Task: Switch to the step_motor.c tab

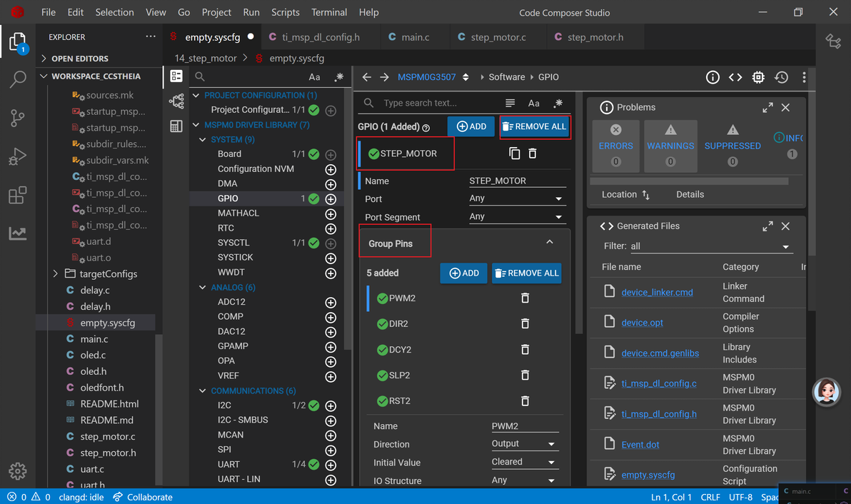Action: pyautogui.click(x=498, y=37)
